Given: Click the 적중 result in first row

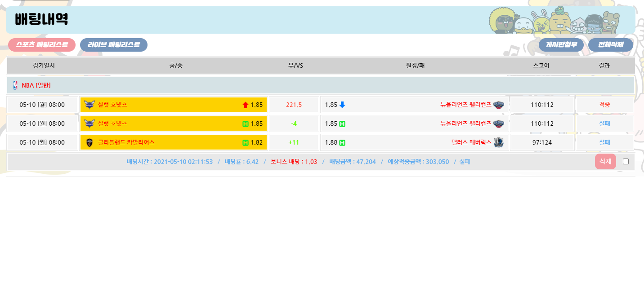Looking at the screenshot, I should pos(604,105).
